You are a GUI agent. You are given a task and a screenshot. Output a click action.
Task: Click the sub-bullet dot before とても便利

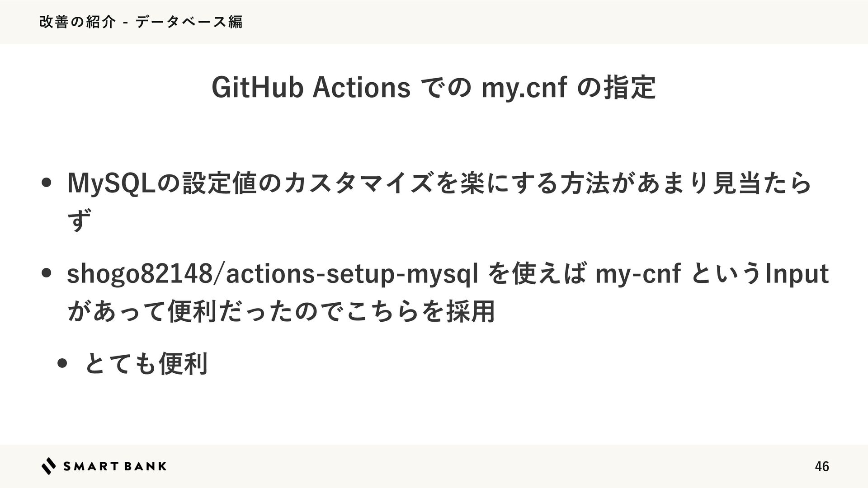coord(63,364)
